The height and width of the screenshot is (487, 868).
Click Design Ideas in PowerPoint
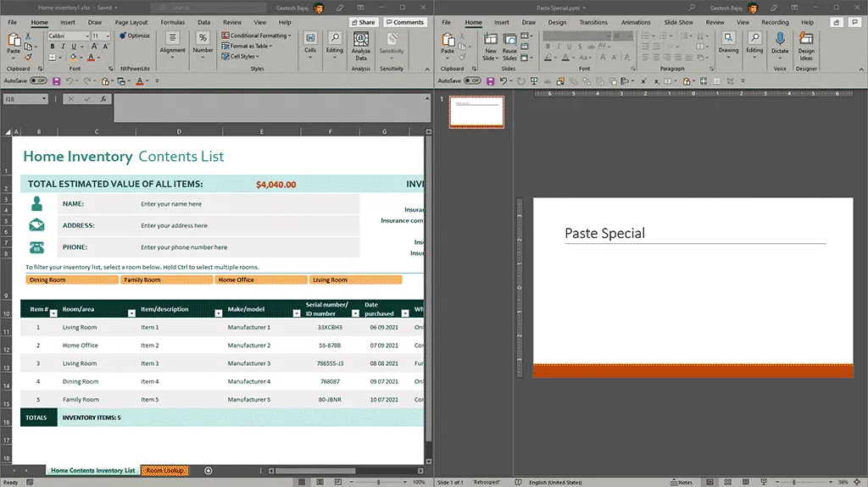(806, 47)
